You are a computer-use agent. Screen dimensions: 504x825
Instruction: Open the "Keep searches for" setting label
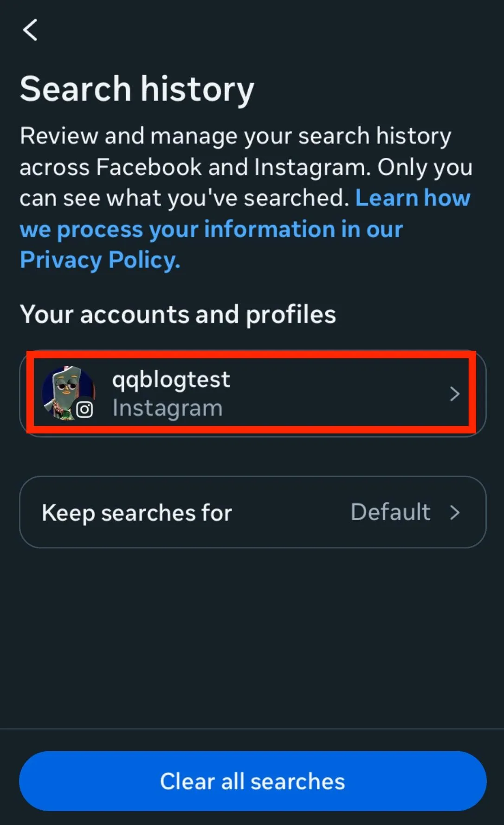click(136, 513)
